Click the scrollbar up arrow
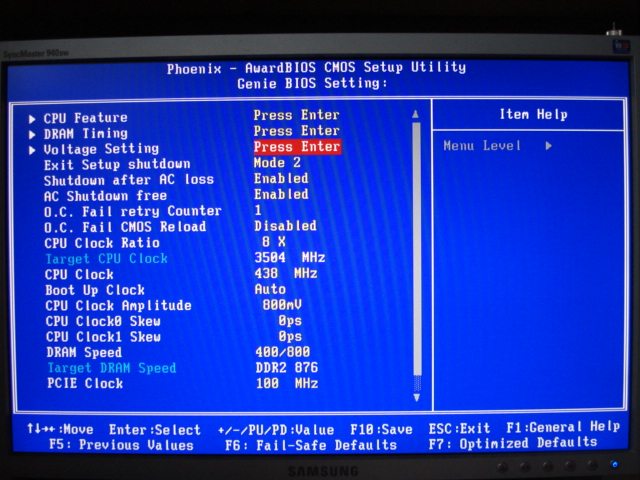This screenshot has width=640, height=480. [416, 114]
